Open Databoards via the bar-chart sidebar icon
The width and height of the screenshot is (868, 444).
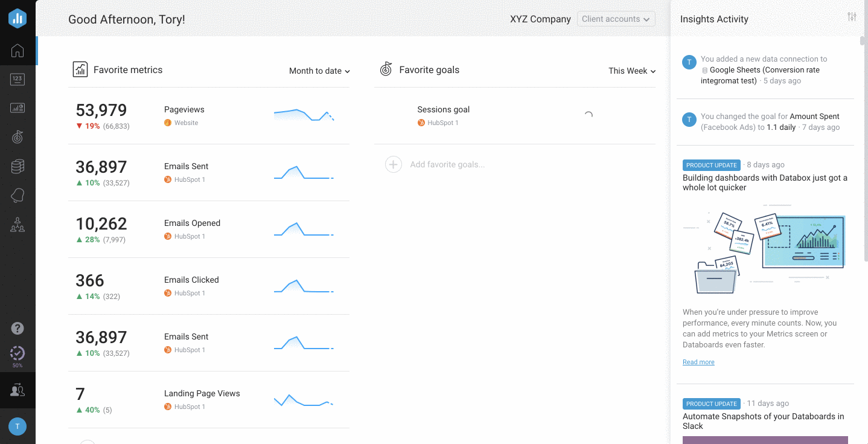point(17,108)
